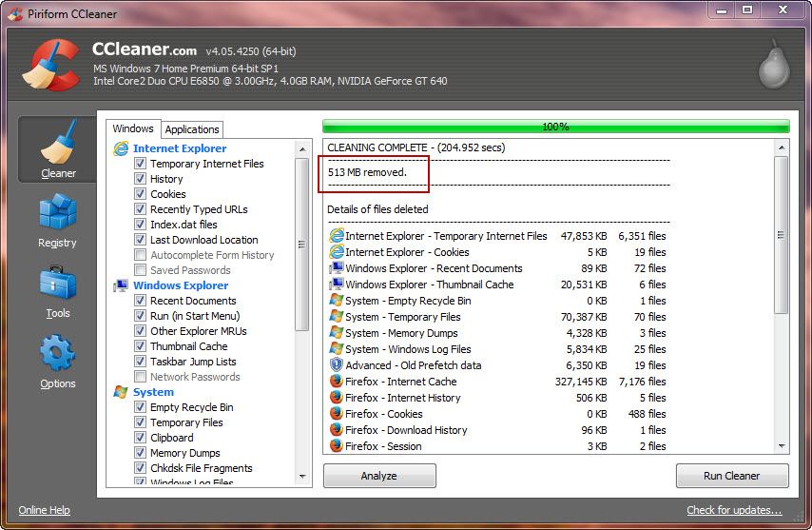
Task: Click icon for Windows Explorer Recent Documents result
Action: click(x=337, y=267)
